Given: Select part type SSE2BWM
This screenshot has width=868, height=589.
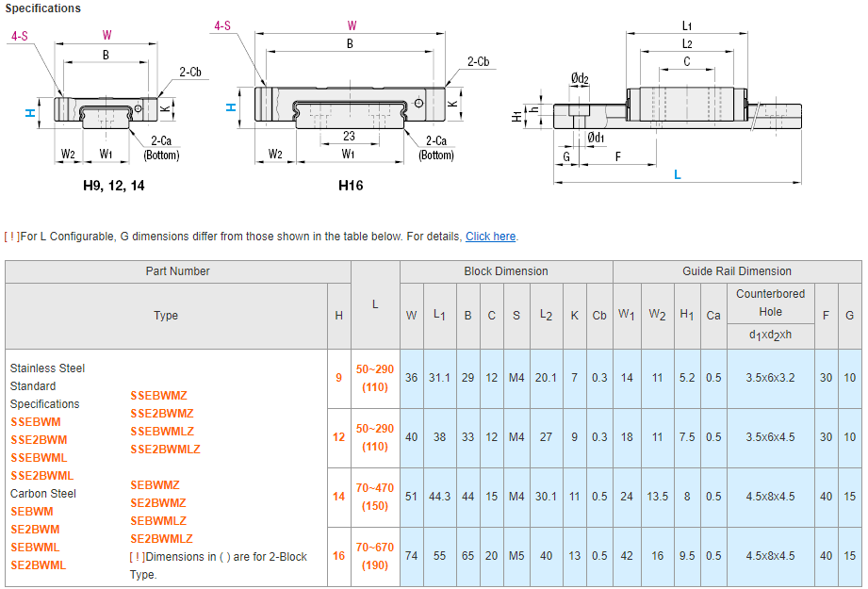Looking at the screenshot, I should pos(39,440).
